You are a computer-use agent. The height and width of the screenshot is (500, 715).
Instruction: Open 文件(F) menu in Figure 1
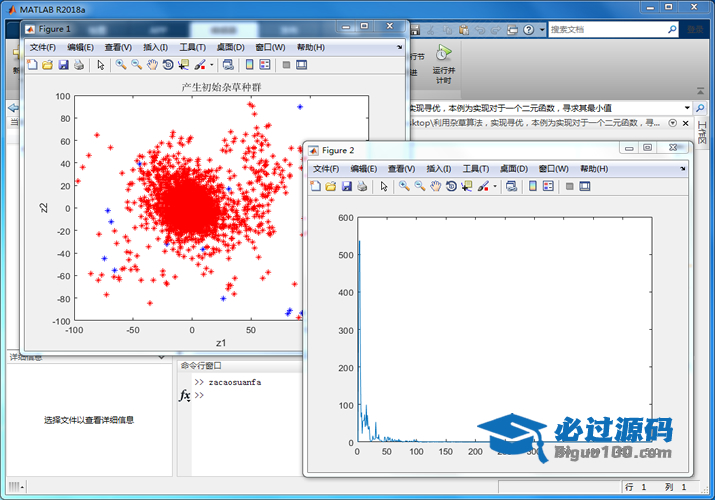(x=43, y=47)
